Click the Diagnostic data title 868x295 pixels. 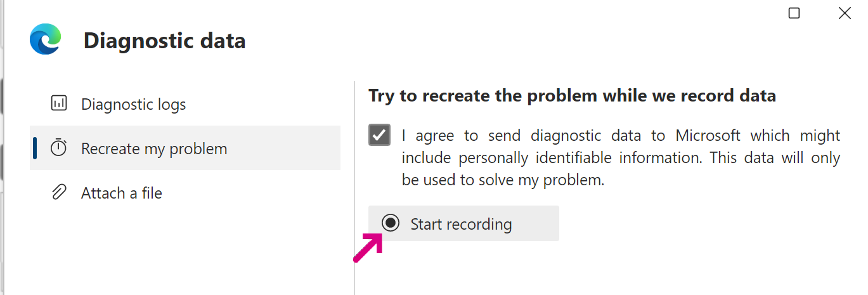(x=164, y=41)
